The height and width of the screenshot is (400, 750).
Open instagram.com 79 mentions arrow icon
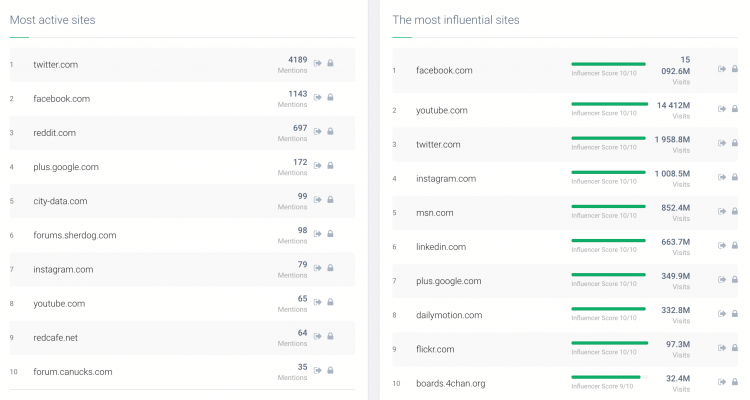click(318, 268)
